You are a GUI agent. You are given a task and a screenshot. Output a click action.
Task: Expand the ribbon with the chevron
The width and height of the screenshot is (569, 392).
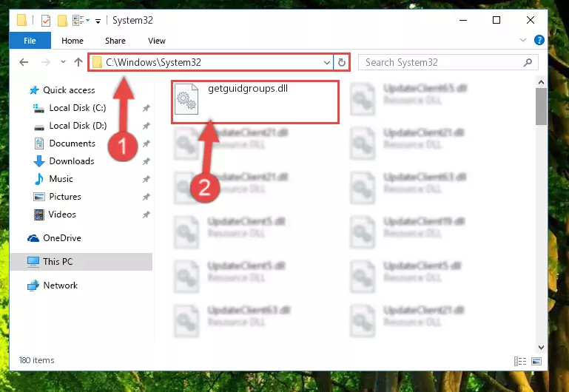(x=523, y=40)
